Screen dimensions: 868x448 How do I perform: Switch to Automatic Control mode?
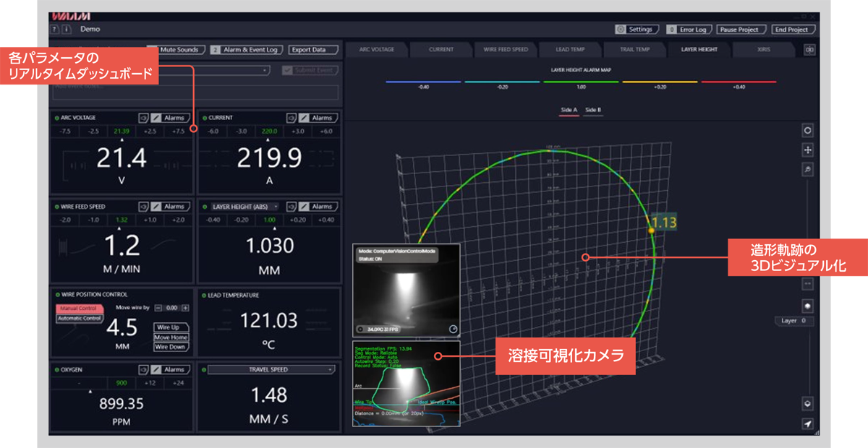pyautogui.click(x=79, y=318)
